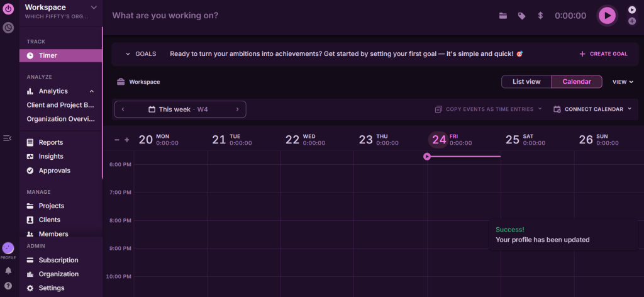
Task: Zoom in calendar with the plus icon
Action: click(127, 140)
